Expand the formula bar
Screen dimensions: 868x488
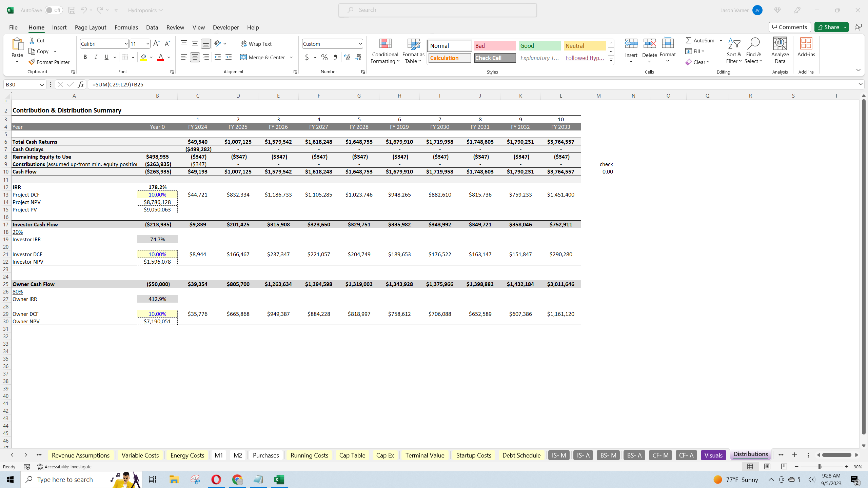coord(861,84)
